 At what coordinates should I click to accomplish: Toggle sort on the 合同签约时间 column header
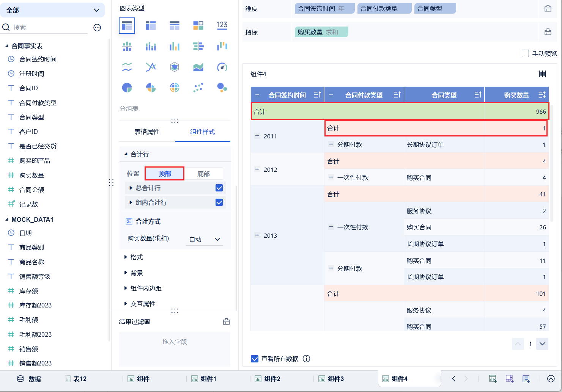point(318,95)
